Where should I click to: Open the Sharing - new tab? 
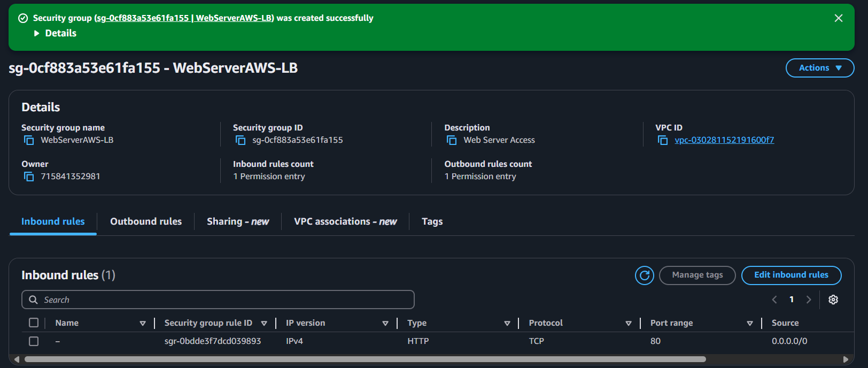(x=238, y=221)
